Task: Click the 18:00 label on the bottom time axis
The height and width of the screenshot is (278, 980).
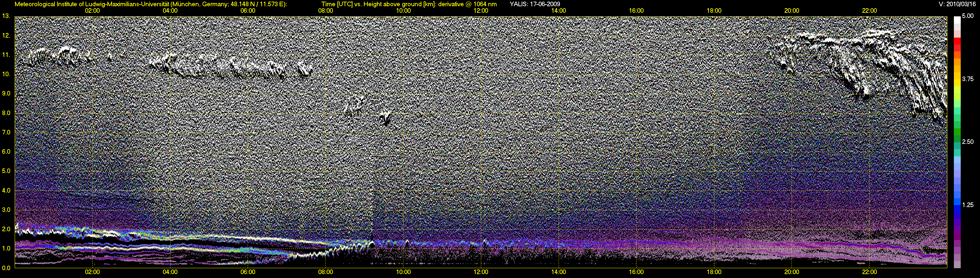Action: pos(714,272)
